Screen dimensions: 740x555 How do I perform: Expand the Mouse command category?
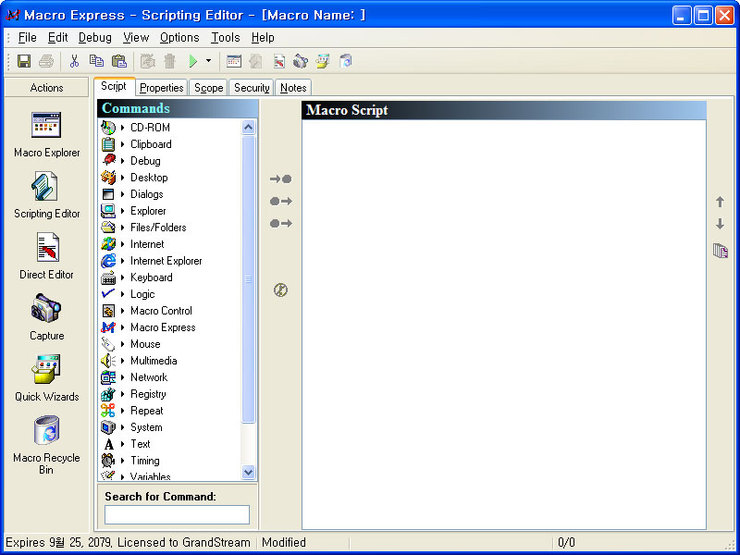point(123,344)
